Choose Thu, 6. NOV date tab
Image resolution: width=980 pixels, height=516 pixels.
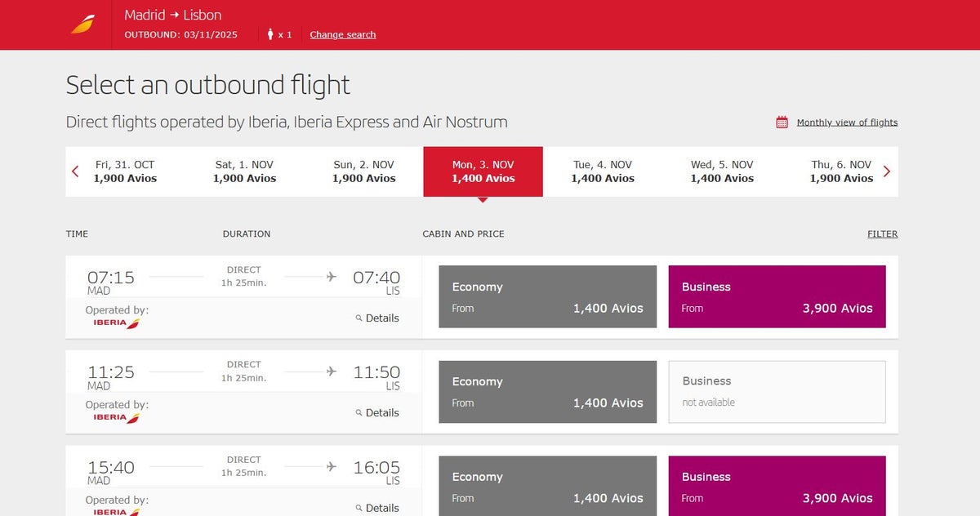click(x=841, y=171)
